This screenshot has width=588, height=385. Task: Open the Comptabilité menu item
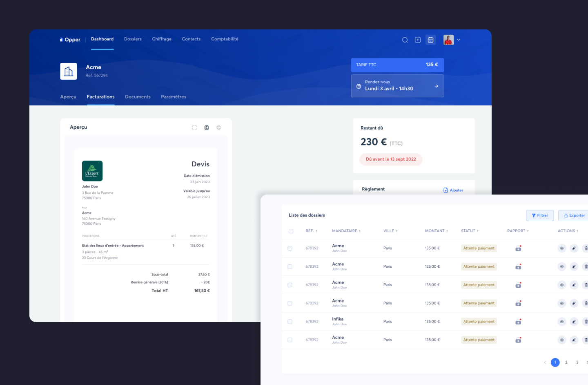click(x=225, y=39)
